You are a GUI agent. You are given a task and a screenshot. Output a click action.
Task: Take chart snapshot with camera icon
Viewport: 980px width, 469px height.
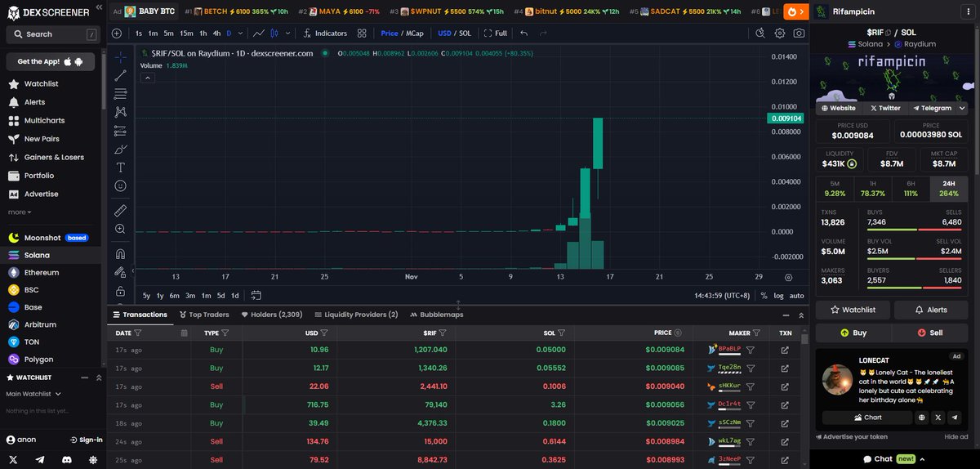(x=799, y=33)
